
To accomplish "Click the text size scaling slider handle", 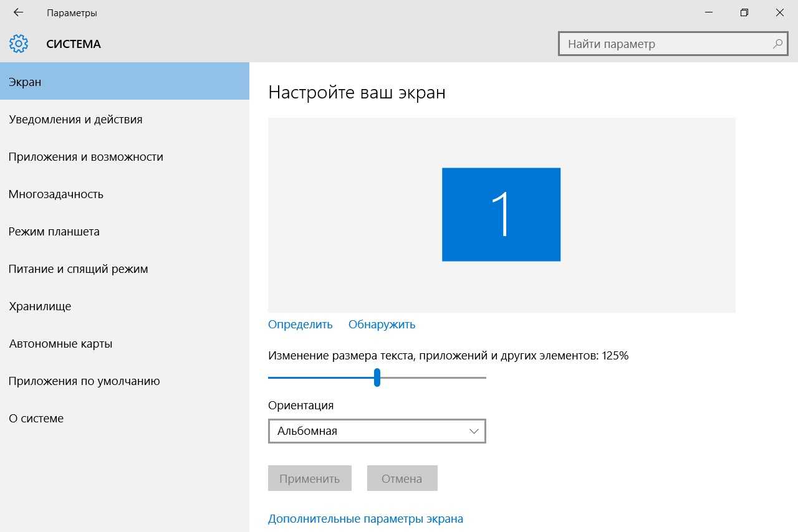I will [377, 378].
